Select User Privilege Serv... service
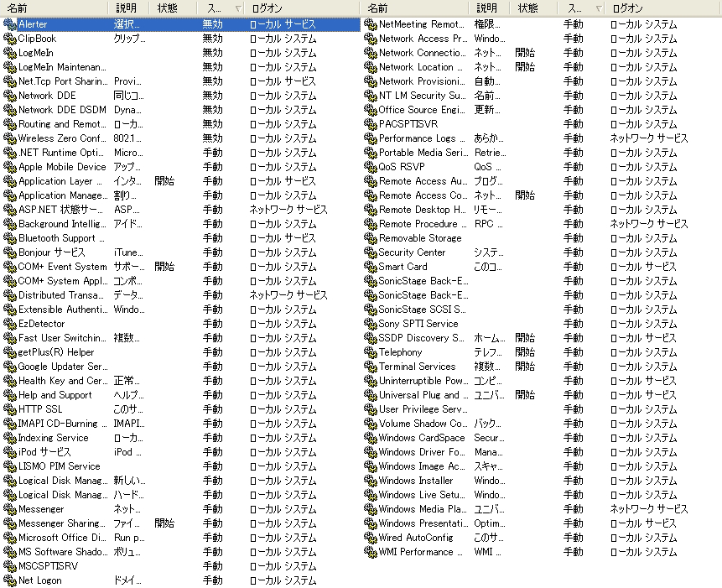 pos(423,409)
